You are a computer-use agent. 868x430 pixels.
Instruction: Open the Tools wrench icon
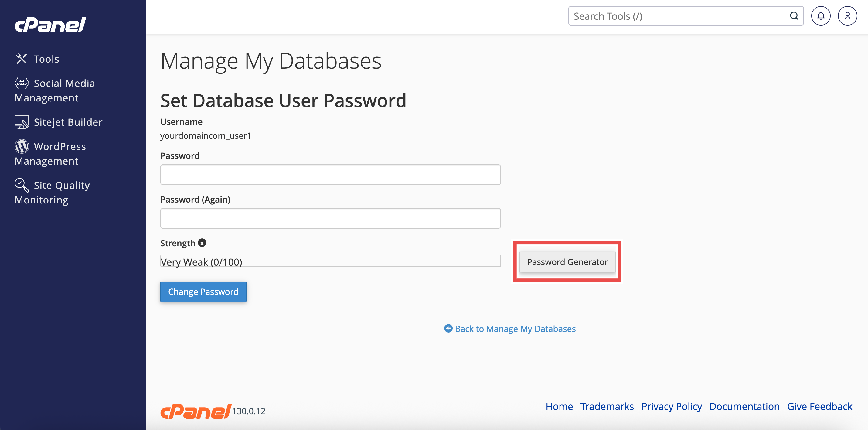click(x=22, y=59)
